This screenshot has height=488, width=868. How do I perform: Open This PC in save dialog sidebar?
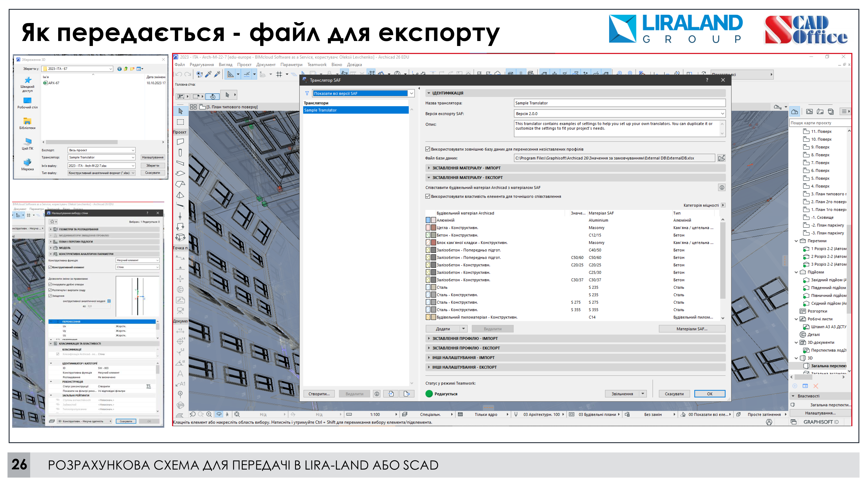(x=28, y=144)
